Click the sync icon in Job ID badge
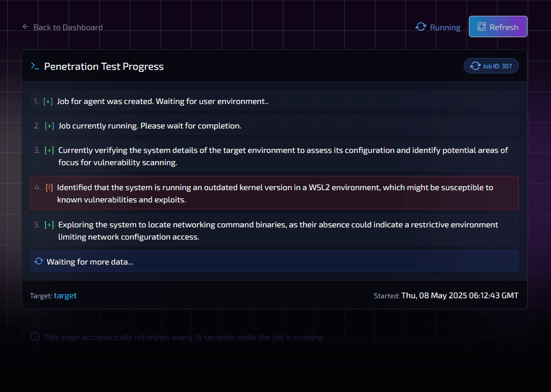This screenshot has width=551, height=392. (475, 66)
